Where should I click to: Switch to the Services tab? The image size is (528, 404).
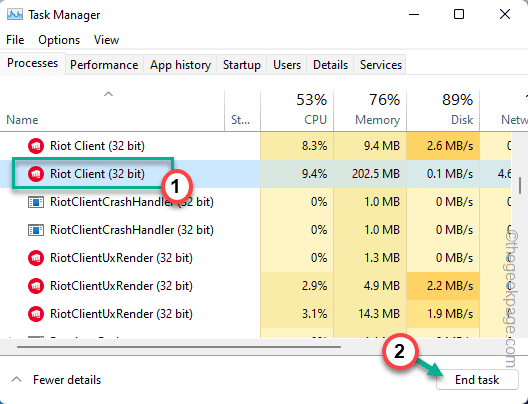(x=381, y=65)
